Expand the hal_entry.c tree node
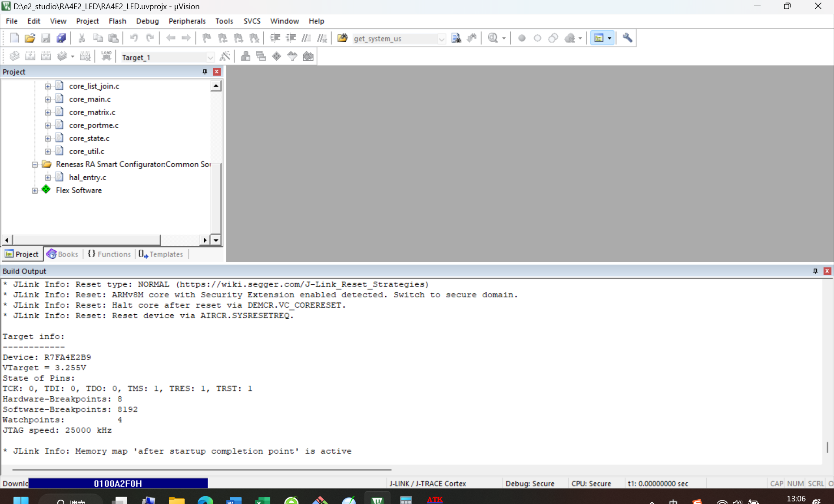 (x=48, y=178)
